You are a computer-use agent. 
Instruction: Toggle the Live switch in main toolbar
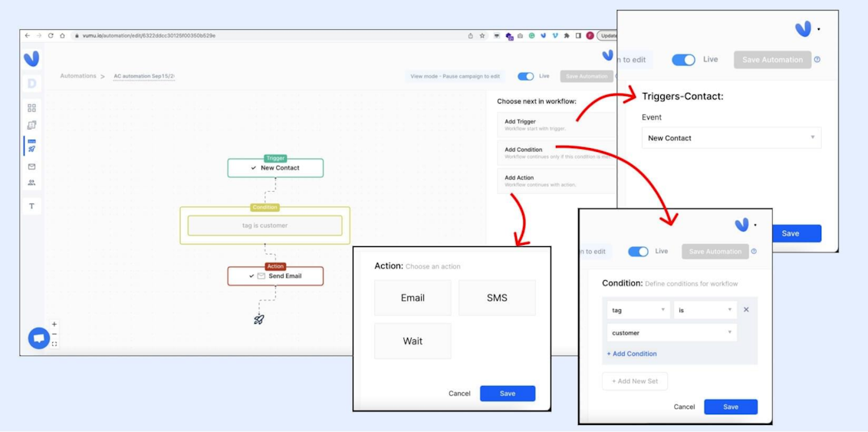(x=525, y=77)
